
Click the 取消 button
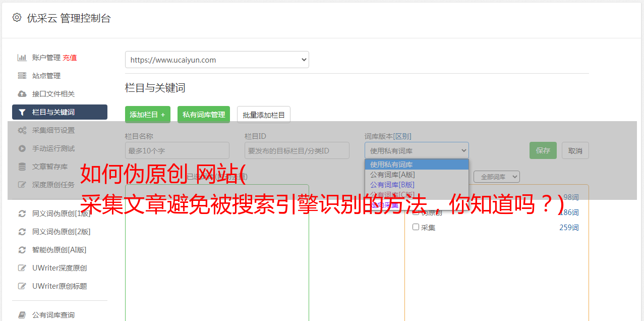pyautogui.click(x=575, y=150)
